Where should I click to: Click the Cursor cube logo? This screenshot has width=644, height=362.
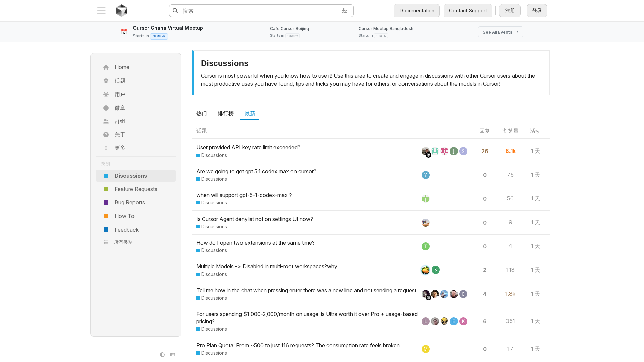click(121, 11)
